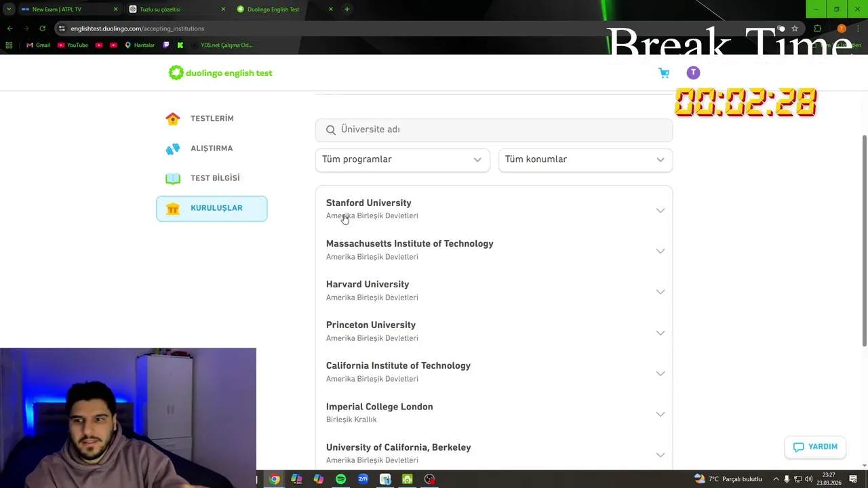Expand the Imperial College London entry
This screenshot has width=868, height=488.
660,414
